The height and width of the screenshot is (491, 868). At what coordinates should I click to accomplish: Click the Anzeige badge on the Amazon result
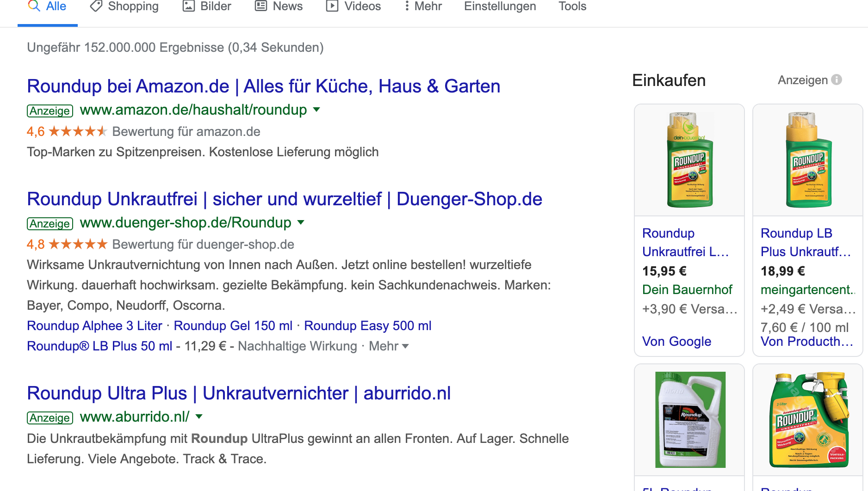(50, 111)
